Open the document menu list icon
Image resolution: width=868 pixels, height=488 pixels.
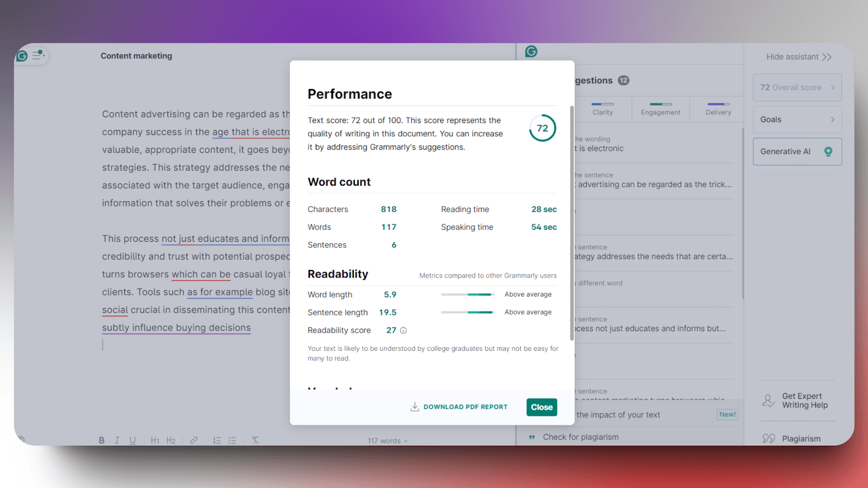point(38,55)
